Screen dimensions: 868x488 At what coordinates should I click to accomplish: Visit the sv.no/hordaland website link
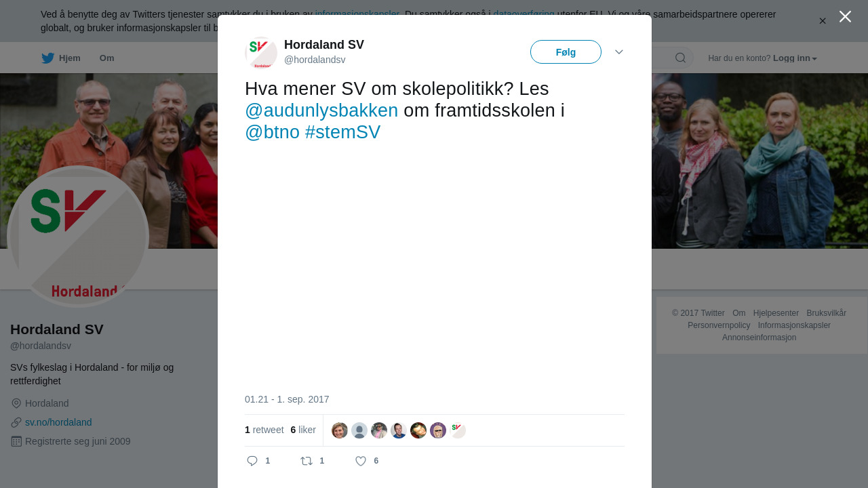click(58, 422)
